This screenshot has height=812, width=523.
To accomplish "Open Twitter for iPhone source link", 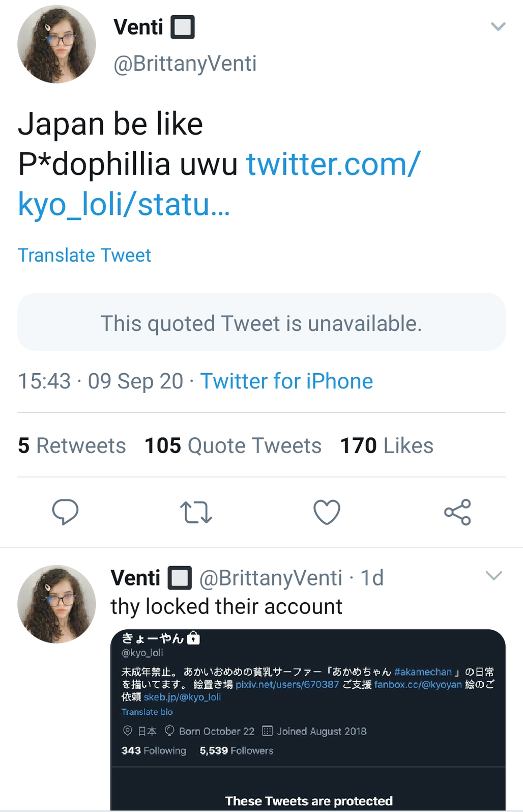I will click(286, 381).
